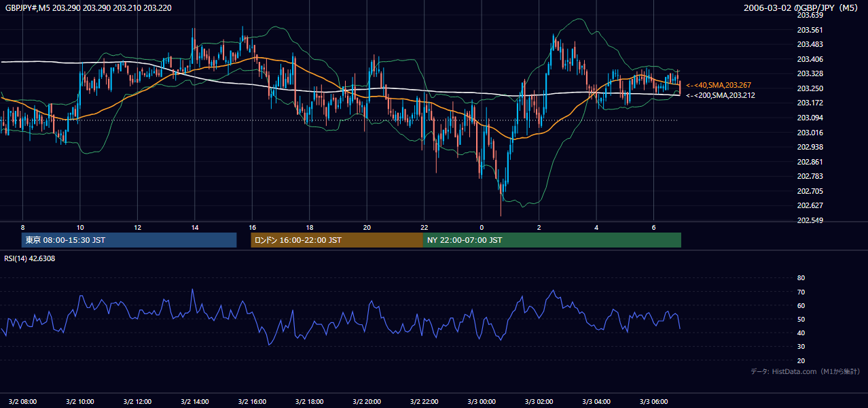The height and width of the screenshot is (408, 868).
Task: Click hour label 14 under the price chart
Action: 195,227
